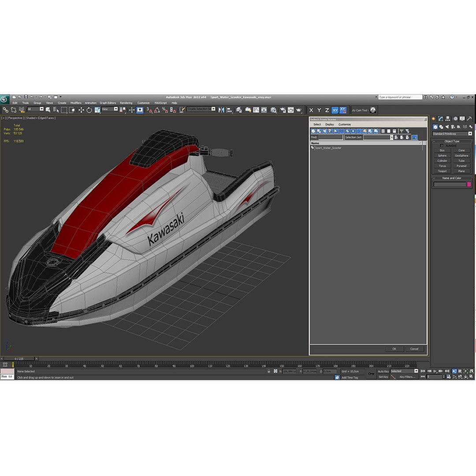The image size is (476, 476).
Task: Open the Select by Name tool
Action: tap(56, 110)
